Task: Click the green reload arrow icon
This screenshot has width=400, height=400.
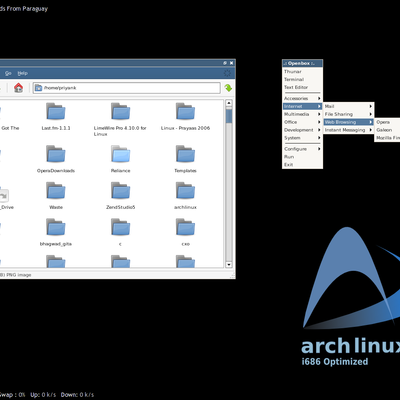Action: click(228, 88)
